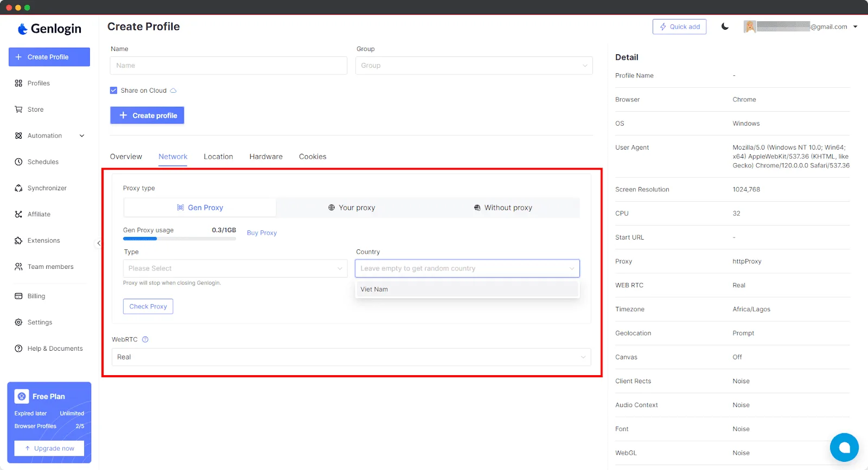This screenshot has width=868, height=470.
Task: Click the Billing card icon
Action: point(18,296)
